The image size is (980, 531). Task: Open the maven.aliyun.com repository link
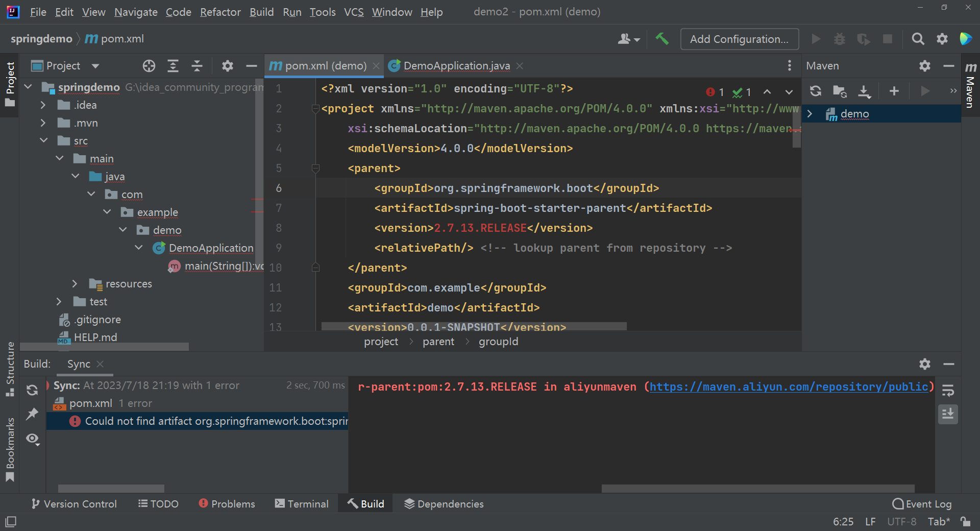click(x=788, y=387)
